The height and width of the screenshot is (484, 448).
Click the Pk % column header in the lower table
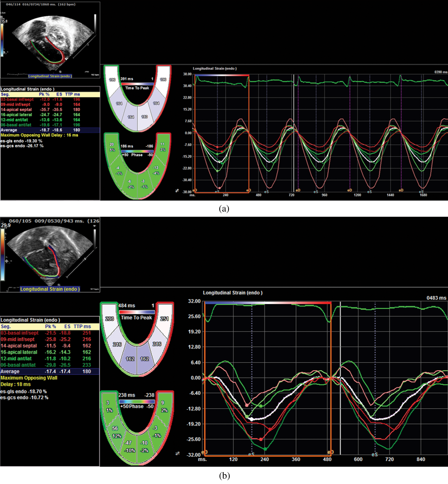pyautogui.click(x=50, y=327)
